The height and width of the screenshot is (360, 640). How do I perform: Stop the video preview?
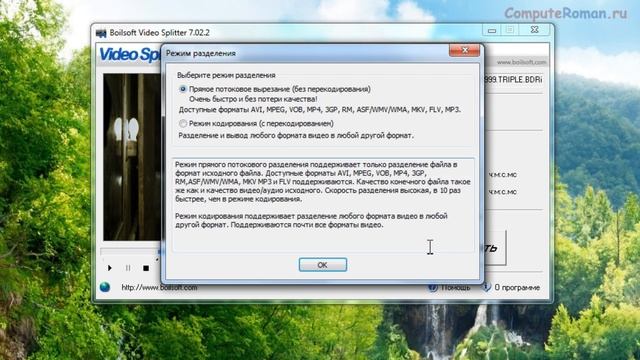(x=146, y=268)
